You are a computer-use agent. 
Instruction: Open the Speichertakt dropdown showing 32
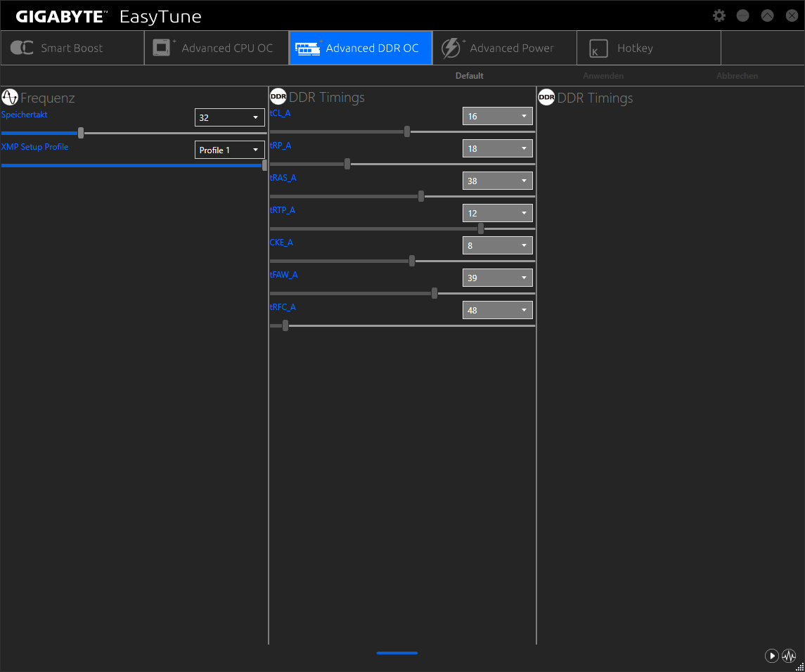[229, 117]
